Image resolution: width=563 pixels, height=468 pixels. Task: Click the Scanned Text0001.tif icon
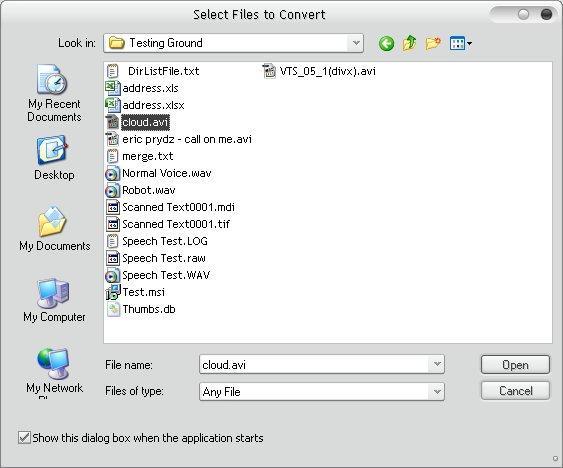(x=113, y=224)
